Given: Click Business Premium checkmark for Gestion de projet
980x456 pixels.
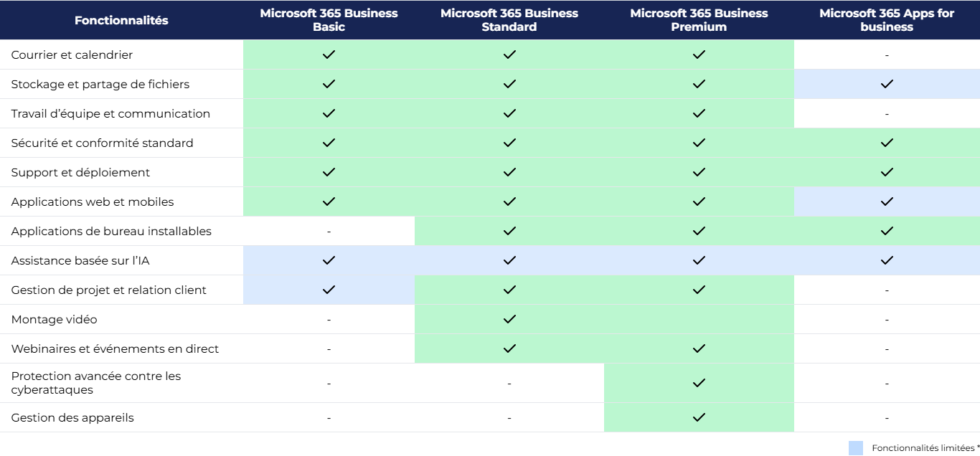Looking at the screenshot, I should click(699, 290).
